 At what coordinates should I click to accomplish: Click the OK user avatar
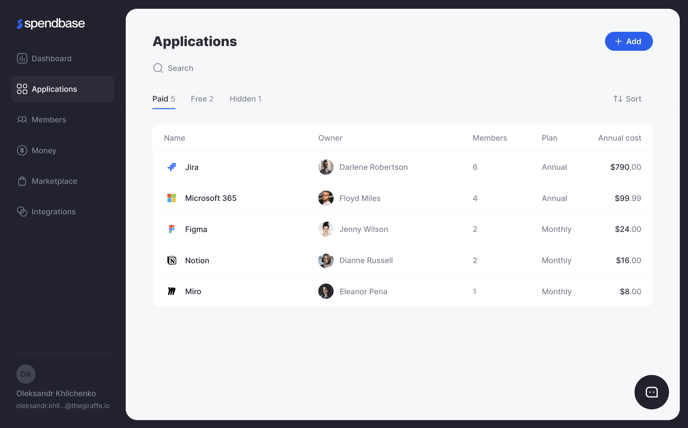pyautogui.click(x=26, y=374)
